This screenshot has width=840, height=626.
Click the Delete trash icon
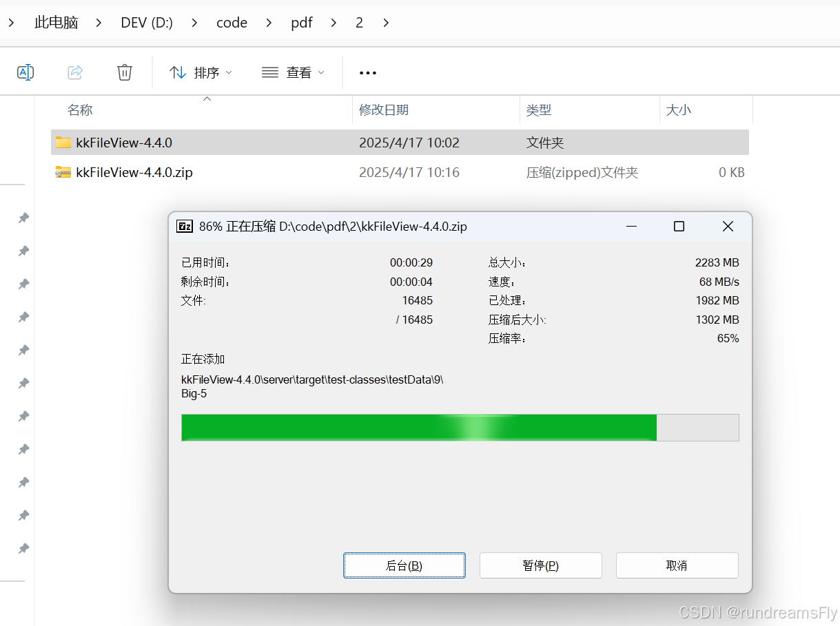125,72
